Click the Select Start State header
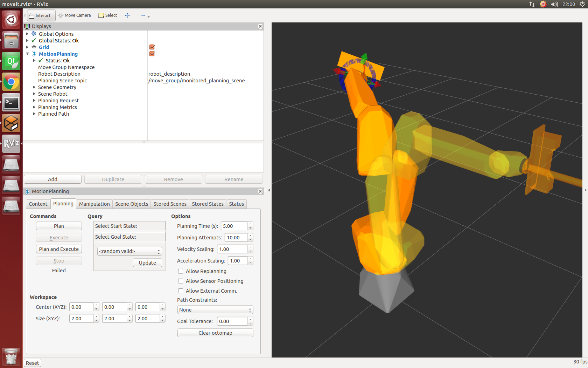This screenshot has height=368, width=588. (x=129, y=226)
